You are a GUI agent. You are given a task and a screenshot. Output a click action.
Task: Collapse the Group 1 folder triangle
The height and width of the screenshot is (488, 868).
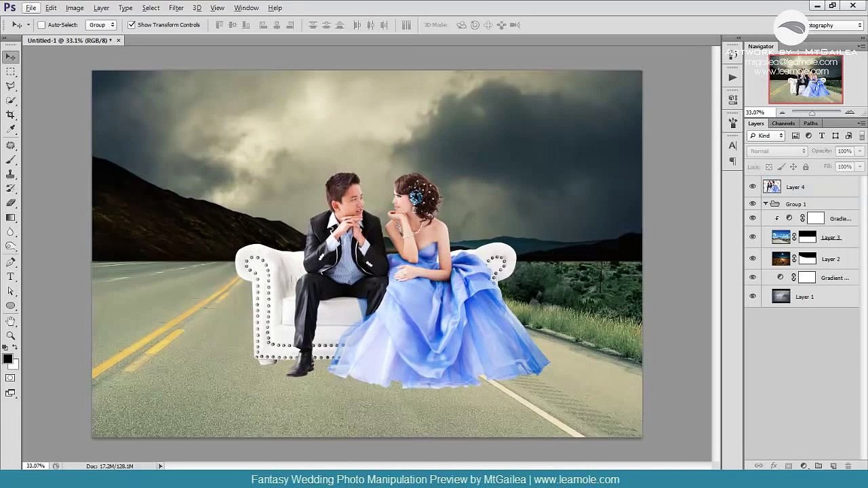(766, 204)
